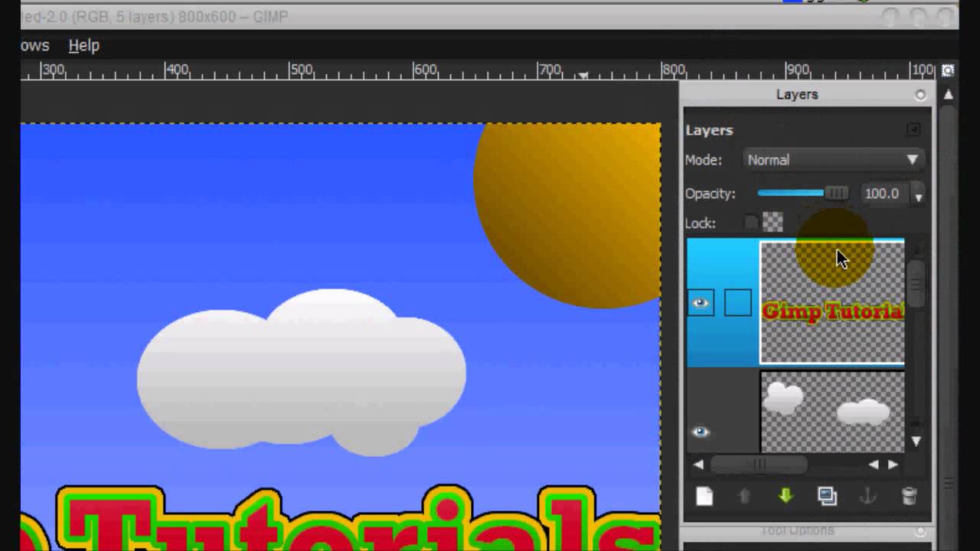The width and height of the screenshot is (980, 551).
Task: Select the Gimp Tutorial layer thumbnail
Action: [832, 303]
